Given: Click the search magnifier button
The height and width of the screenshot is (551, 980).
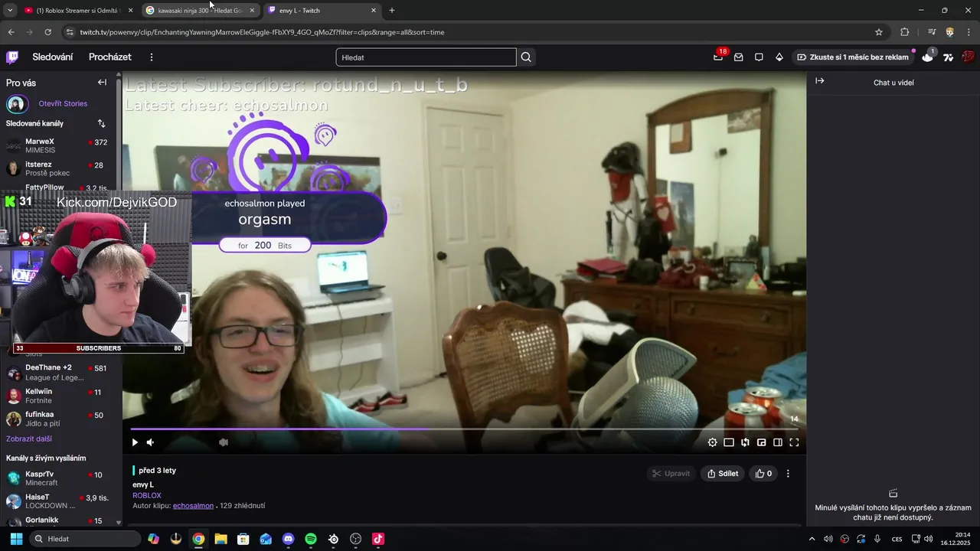Looking at the screenshot, I should (526, 57).
